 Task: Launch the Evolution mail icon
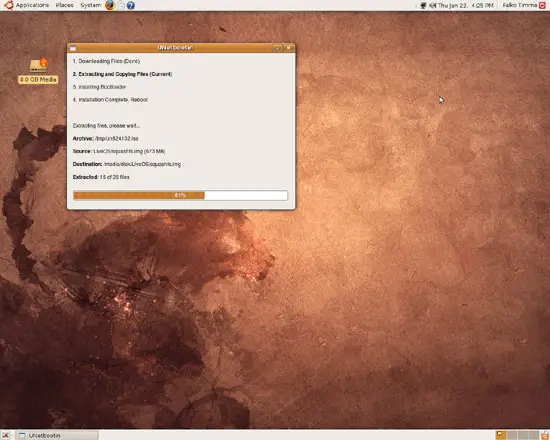120,5
